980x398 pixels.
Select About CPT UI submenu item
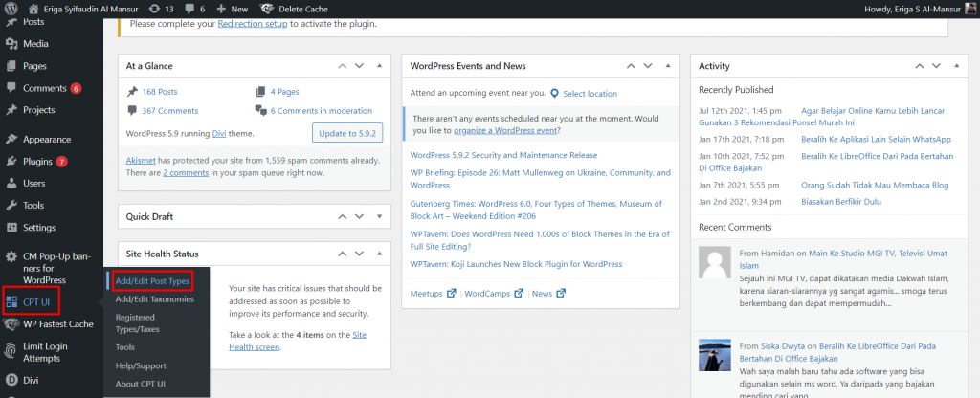coord(141,384)
